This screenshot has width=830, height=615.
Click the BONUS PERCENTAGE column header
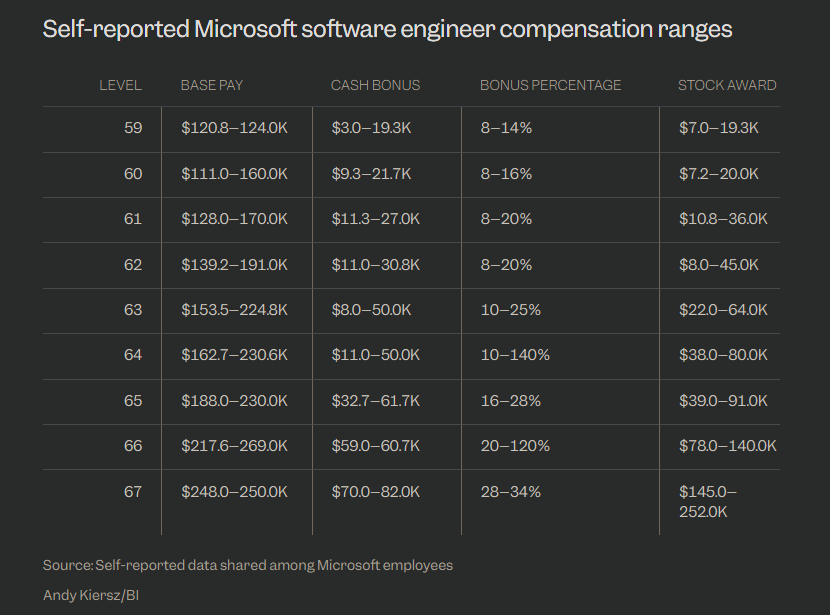pos(550,85)
